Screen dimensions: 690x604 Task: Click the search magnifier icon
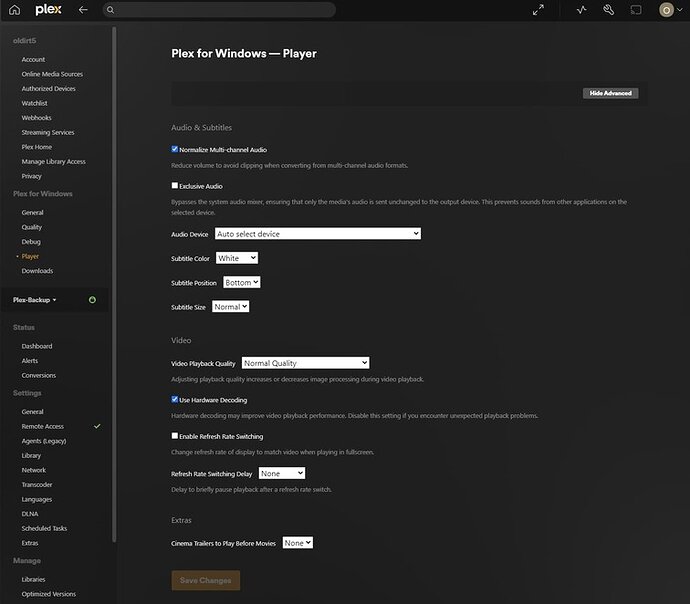[x=110, y=10]
